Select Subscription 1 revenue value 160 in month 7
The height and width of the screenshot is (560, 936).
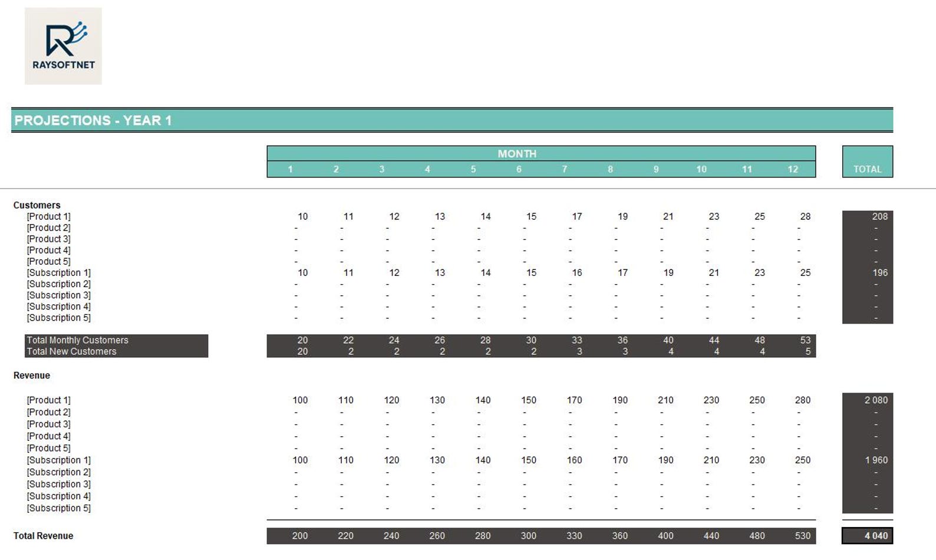click(x=574, y=460)
